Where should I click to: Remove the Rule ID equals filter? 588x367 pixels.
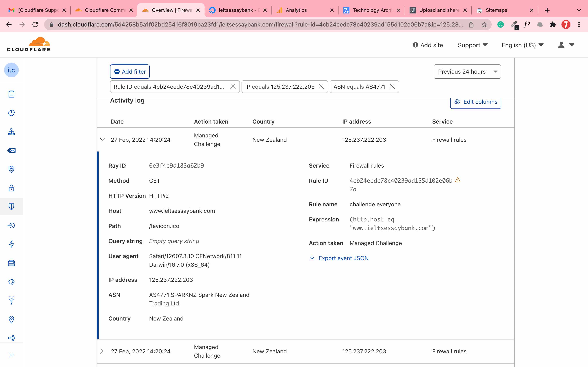coord(233,86)
